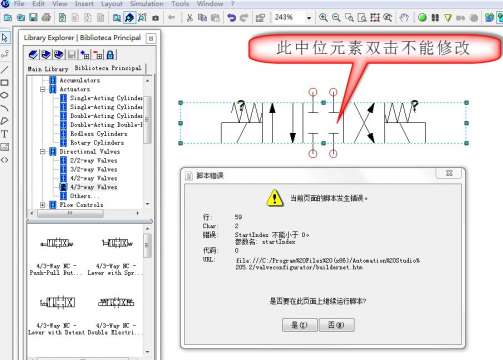Click the Zoom Window icon
The height and width of the screenshot is (360, 503).
click(349, 17)
